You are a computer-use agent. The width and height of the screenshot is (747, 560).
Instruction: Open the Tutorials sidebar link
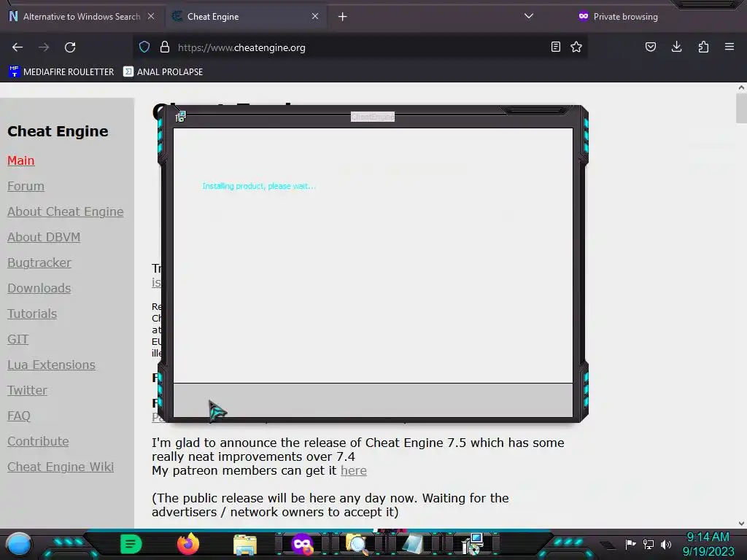32,314
